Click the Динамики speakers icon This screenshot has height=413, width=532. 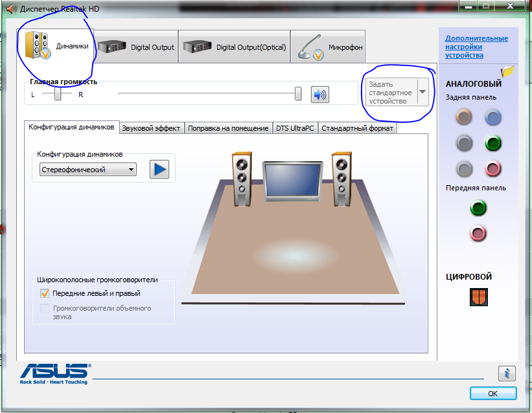(38, 45)
